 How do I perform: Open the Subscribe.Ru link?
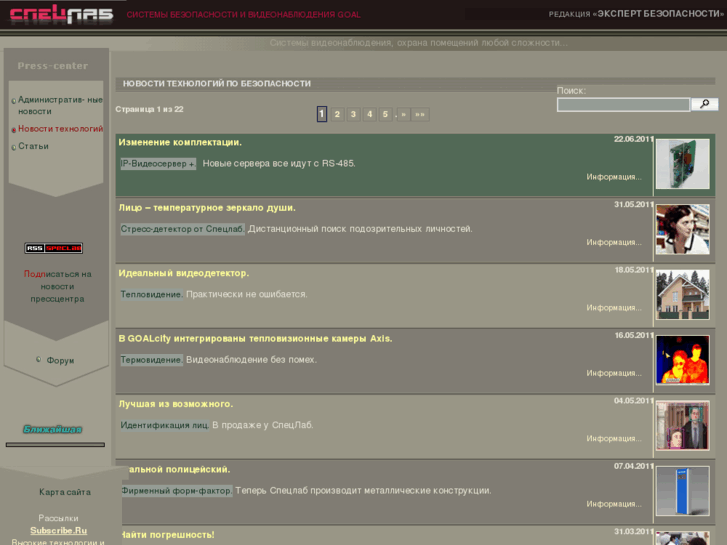pyautogui.click(x=58, y=531)
